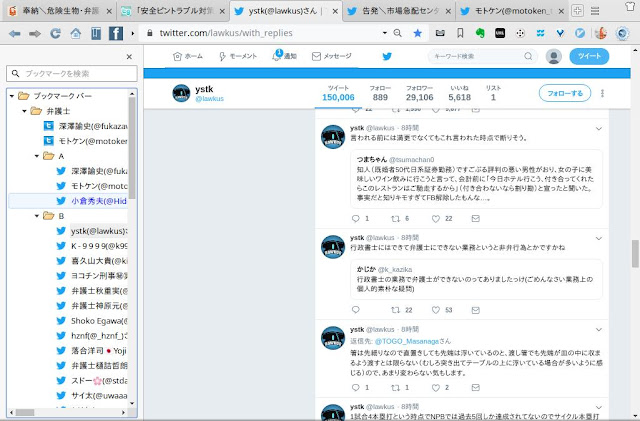The height and width of the screenshot is (421, 640).
Task: Click the bookmarks panel horizontal scrollbar
Action: 25,412
